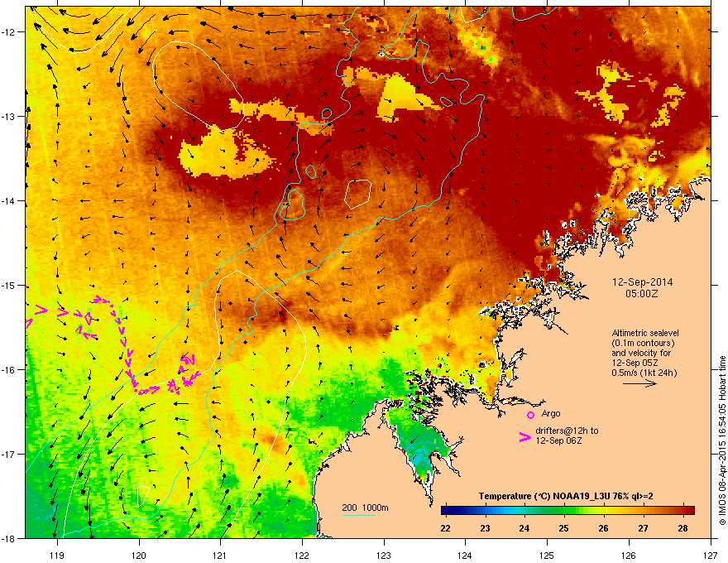Click the temperature color bar legend
The width and height of the screenshot is (728, 563).
[x=568, y=511]
